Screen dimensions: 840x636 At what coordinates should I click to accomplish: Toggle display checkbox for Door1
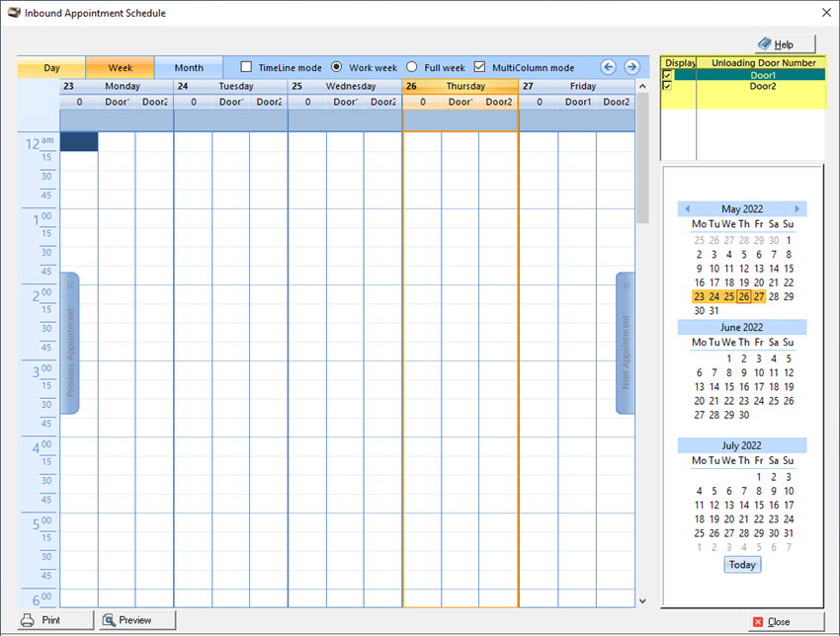(x=667, y=75)
